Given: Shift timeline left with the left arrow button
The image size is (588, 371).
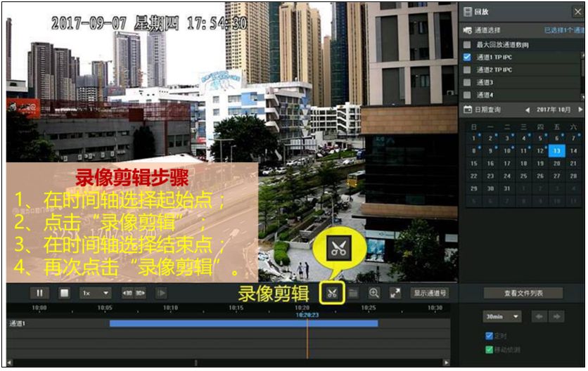Looking at the screenshot, I should 539,317.
